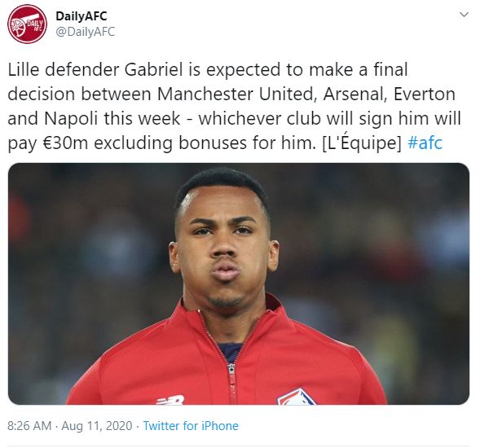Click the €30m figure in the tweet
This screenshot has height=448, width=480.
click(x=65, y=143)
